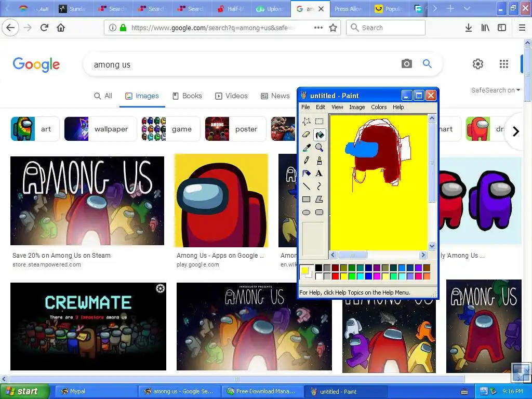Open the Image menu in Paint
This screenshot has width=532, height=399.
pyautogui.click(x=357, y=107)
